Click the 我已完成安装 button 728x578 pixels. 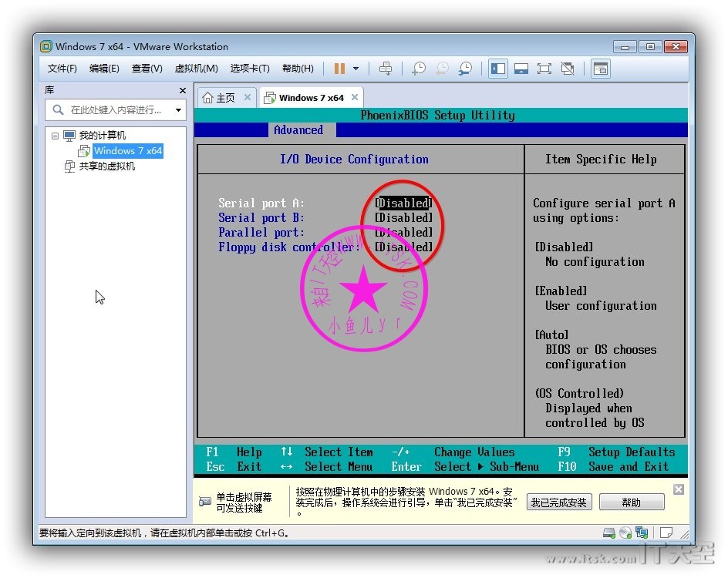click(x=558, y=502)
